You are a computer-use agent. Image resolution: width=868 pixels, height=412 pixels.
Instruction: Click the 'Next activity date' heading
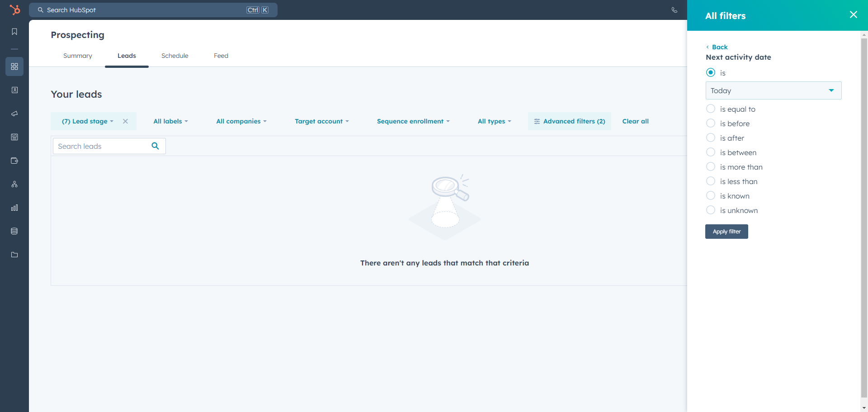[x=738, y=57]
